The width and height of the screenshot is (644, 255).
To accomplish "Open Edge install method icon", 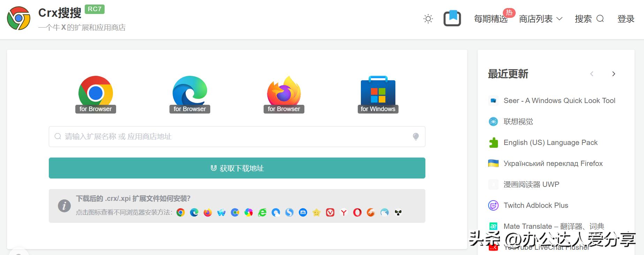I will pos(194,212).
